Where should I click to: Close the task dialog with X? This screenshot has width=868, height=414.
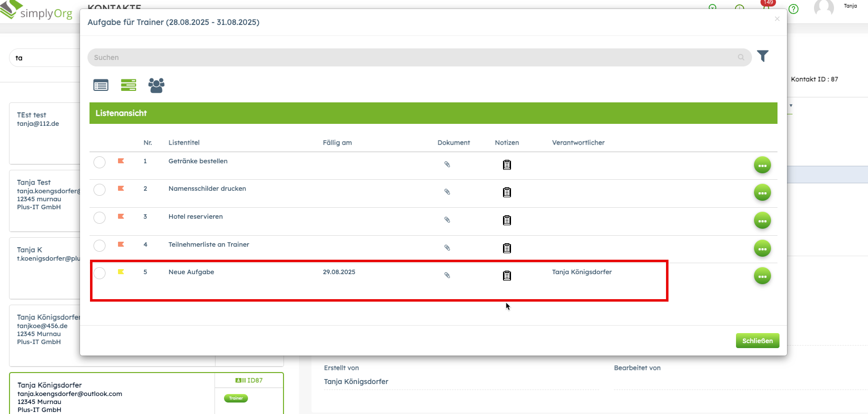pos(777,19)
